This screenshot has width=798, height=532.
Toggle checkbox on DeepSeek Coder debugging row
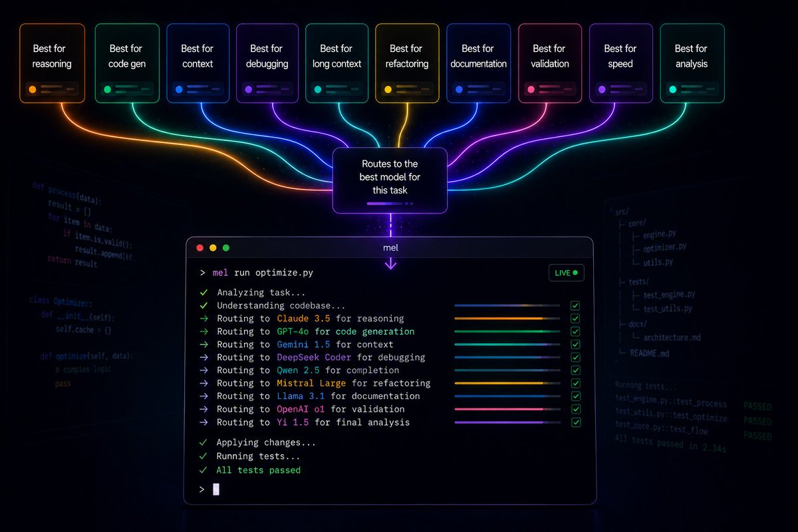point(575,357)
